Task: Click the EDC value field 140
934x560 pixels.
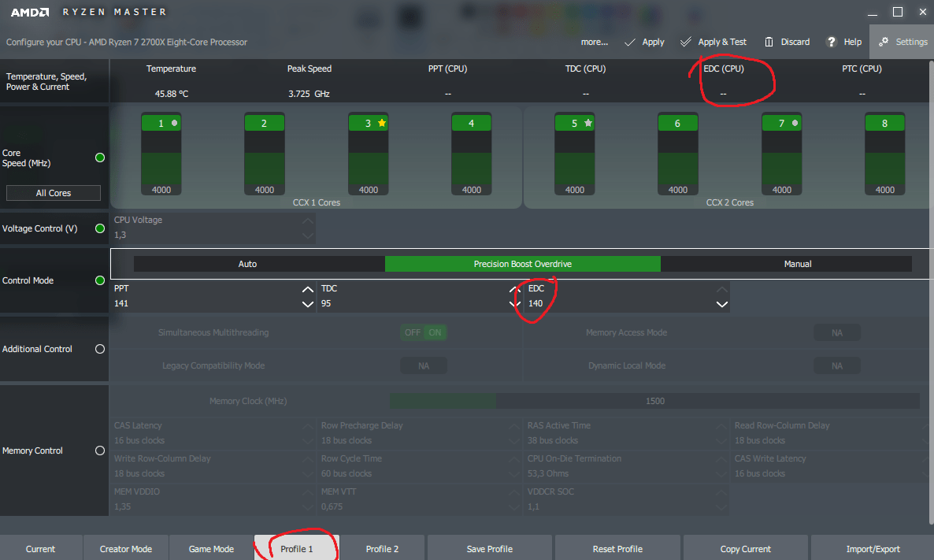Action: click(x=536, y=303)
